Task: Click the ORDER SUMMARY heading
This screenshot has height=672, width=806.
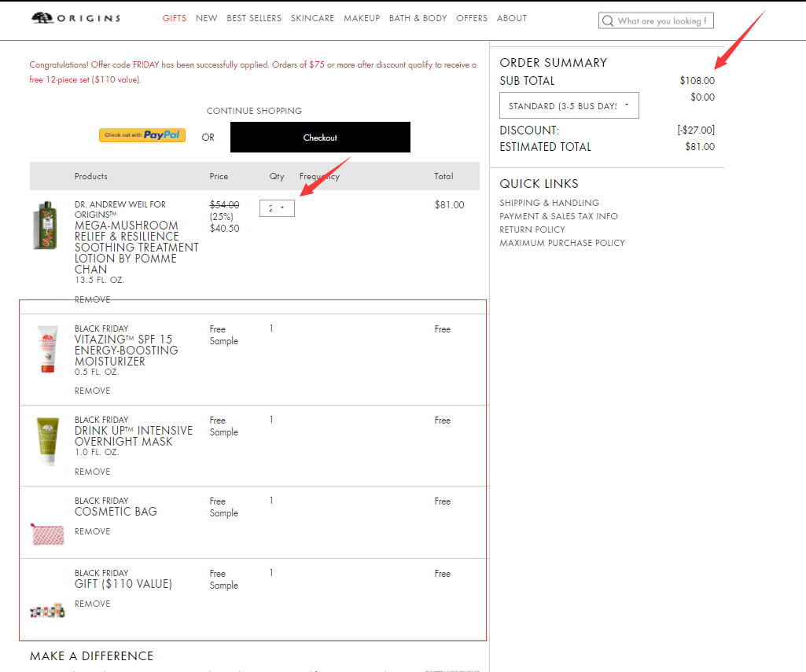Action: [553, 63]
